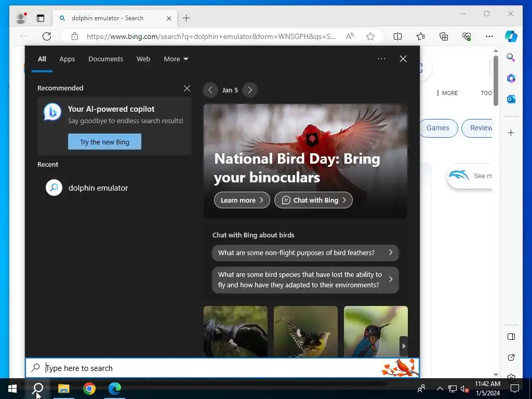The width and height of the screenshot is (532, 399).
Task: Select Reviews chip on Bing page
Action: [478, 128]
